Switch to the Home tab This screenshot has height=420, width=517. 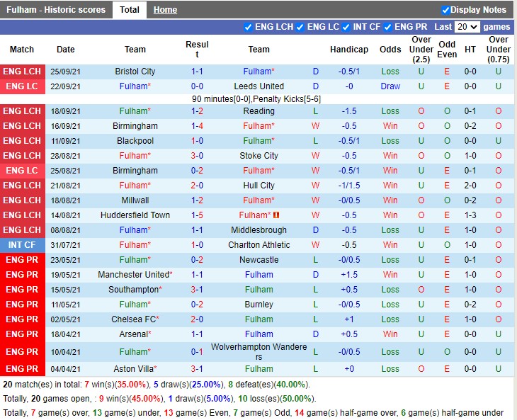[x=165, y=10]
